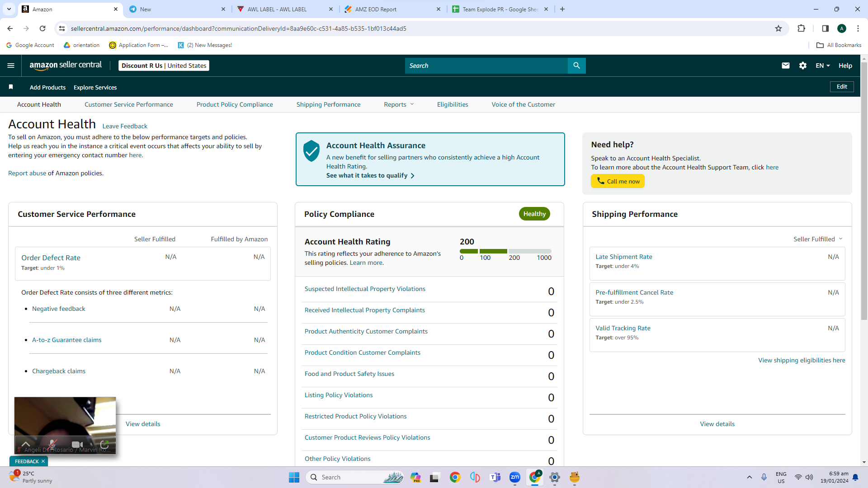Click Leave Feedback link
Viewport: 868px width, 488px height.
coord(125,126)
